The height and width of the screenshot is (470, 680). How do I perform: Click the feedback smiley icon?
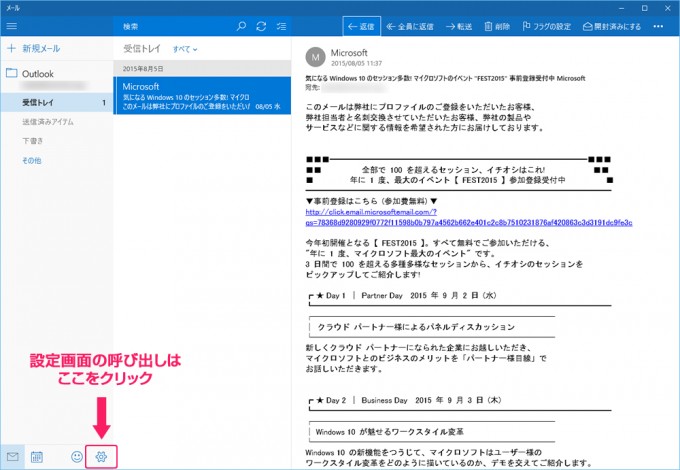click(x=77, y=457)
